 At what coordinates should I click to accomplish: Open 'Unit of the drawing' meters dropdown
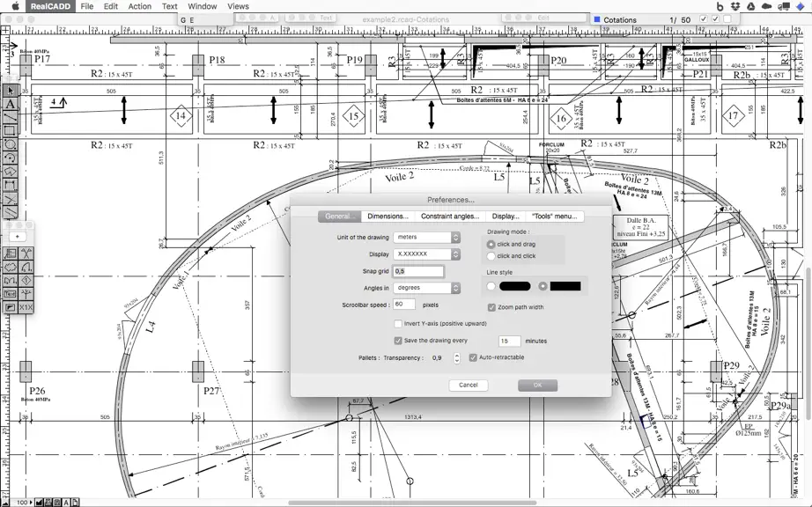[x=427, y=238]
